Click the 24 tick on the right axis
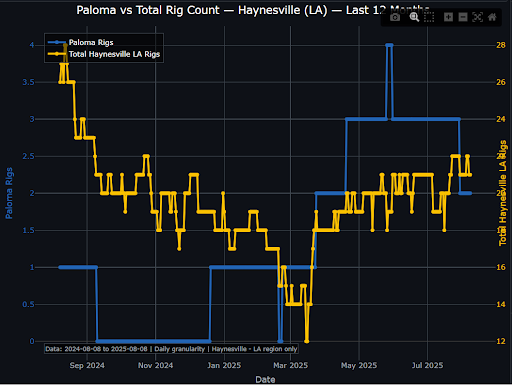 coord(501,119)
